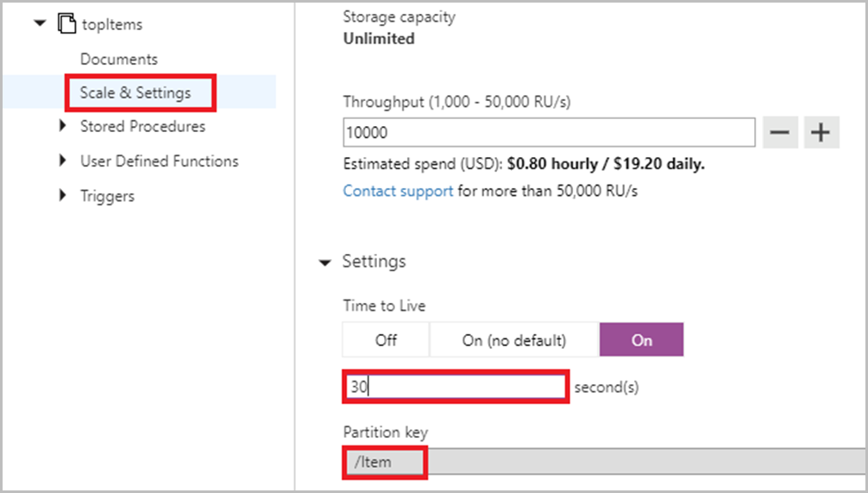868x493 pixels.
Task: Expand the Triggers node arrow
Action: click(63, 196)
